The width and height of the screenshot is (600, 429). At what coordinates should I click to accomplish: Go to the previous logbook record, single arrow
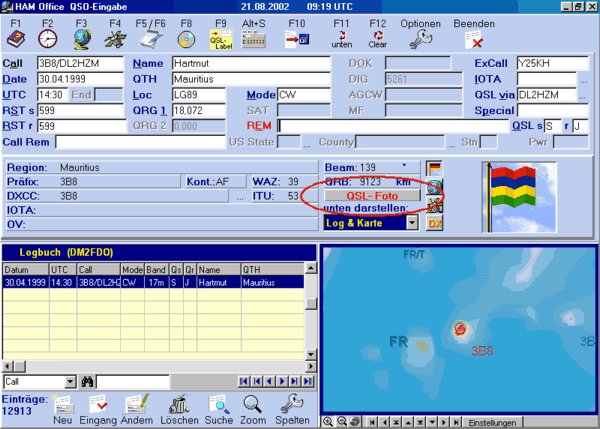tap(269, 381)
